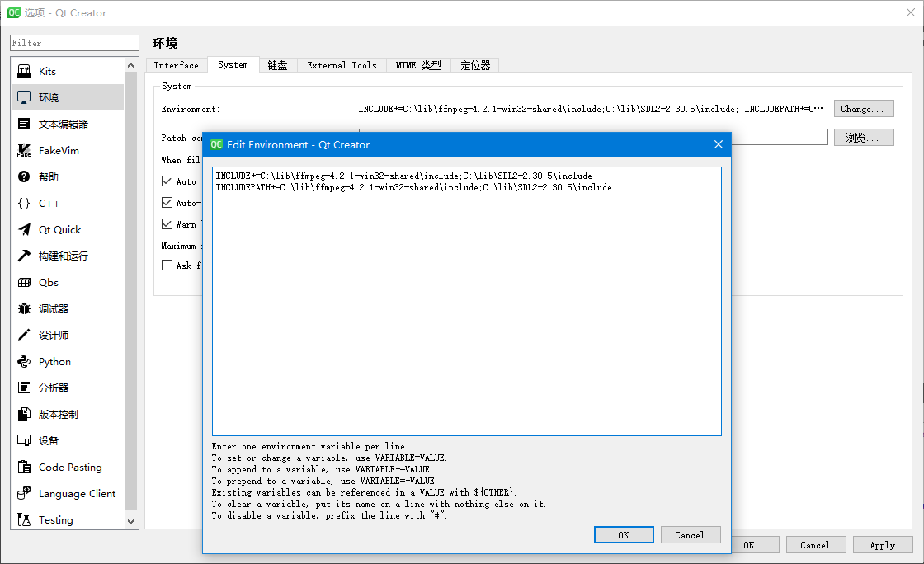Image resolution: width=924 pixels, height=564 pixels.
Task: Select the Qbs settings category
Action: click(x=68, y=283)
